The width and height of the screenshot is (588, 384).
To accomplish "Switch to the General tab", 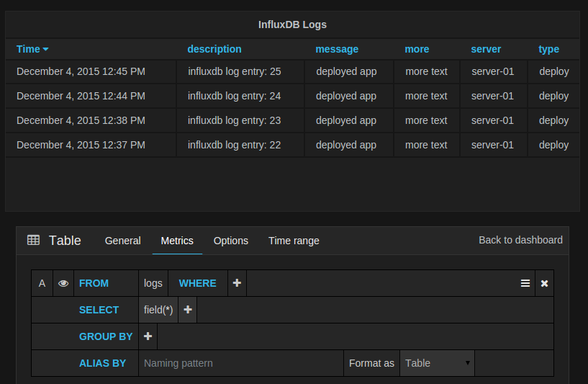I will (x=122, y=241).
